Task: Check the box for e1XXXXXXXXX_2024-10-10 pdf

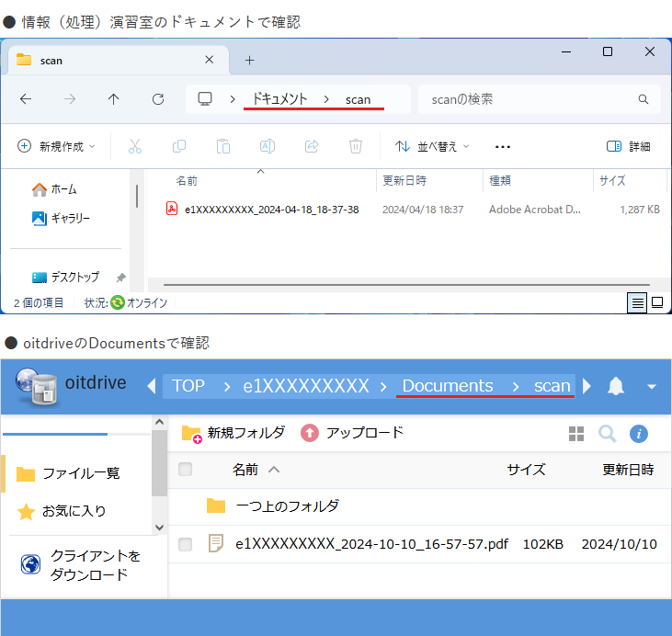Action: pos(186,544)
